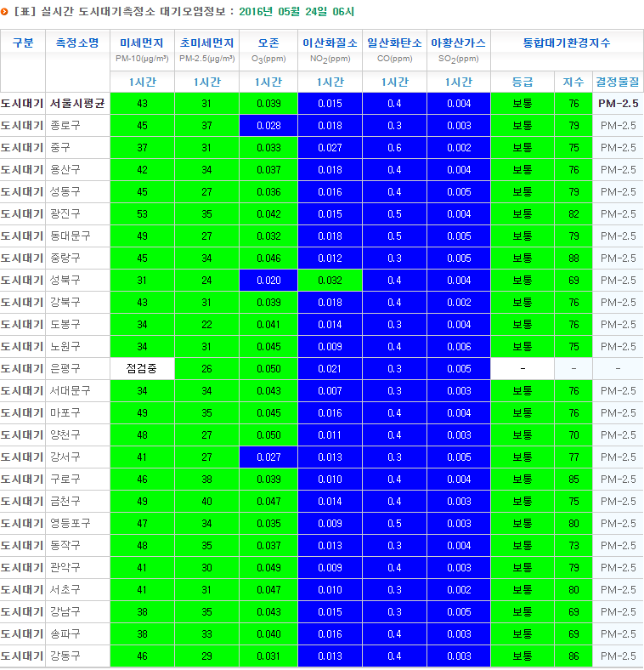The height and width of the screenshot is (670, 644).
Task: Select the 측정소명 column header
Action: 77,43
